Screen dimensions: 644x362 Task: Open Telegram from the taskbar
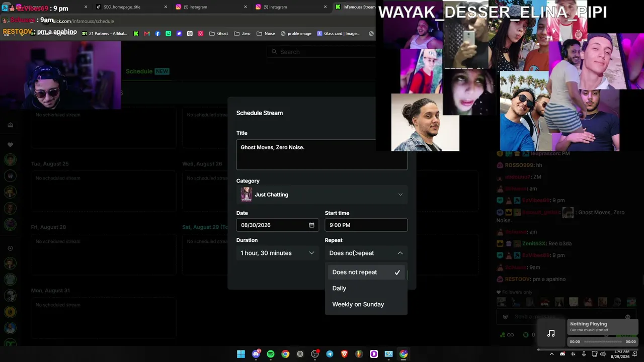[330, 354]
